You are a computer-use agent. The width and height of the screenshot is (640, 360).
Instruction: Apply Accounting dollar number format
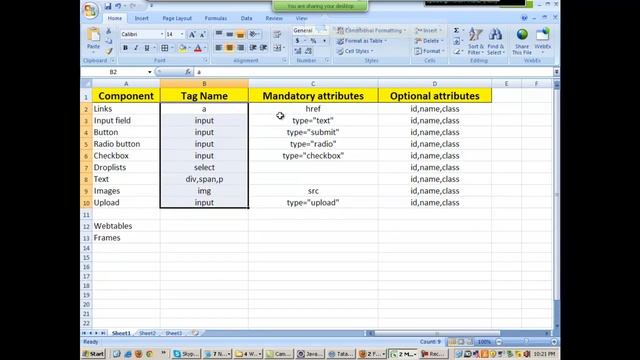pyautogui.click(x=298, y=41)
